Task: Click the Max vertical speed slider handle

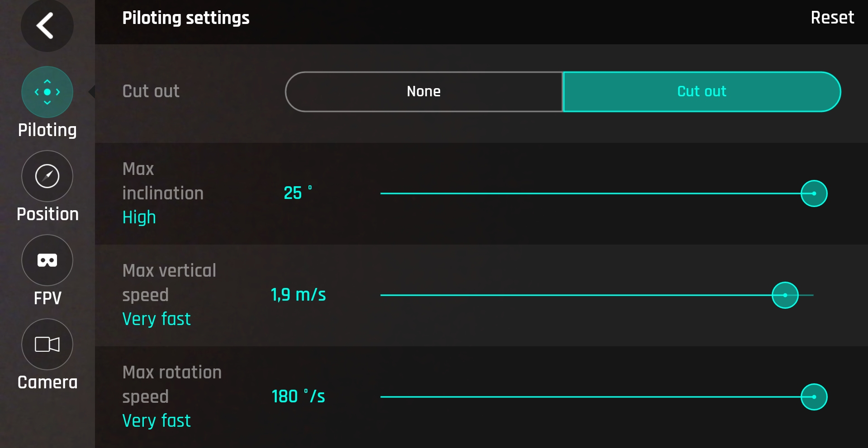Action: coord(785,295)
